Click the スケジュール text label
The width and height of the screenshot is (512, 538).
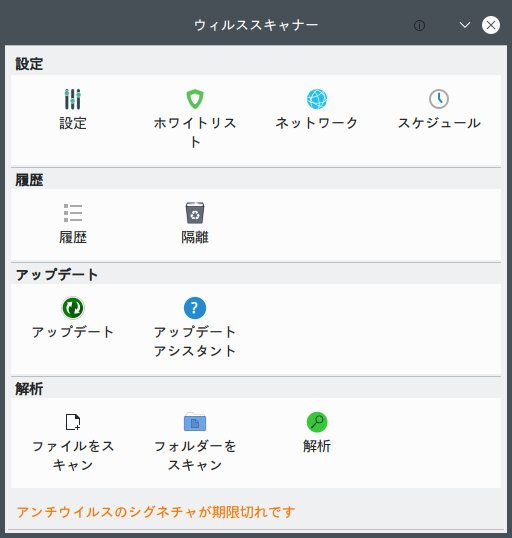pyautogui.click(x=439, y=123)
